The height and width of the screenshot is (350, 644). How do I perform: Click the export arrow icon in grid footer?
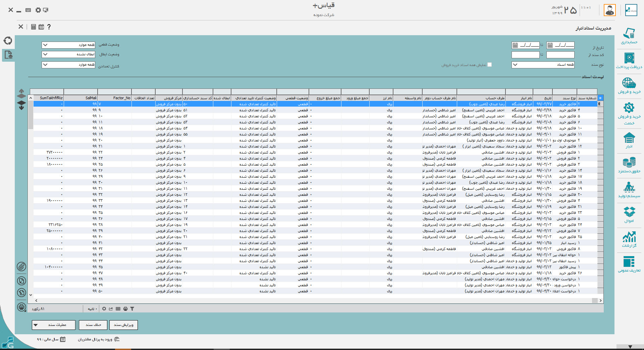point(111,309)
